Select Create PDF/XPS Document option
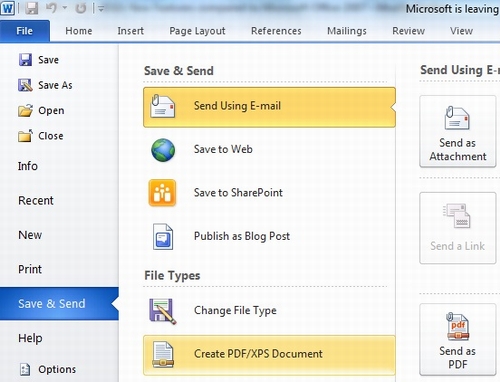 coord(269,355)
